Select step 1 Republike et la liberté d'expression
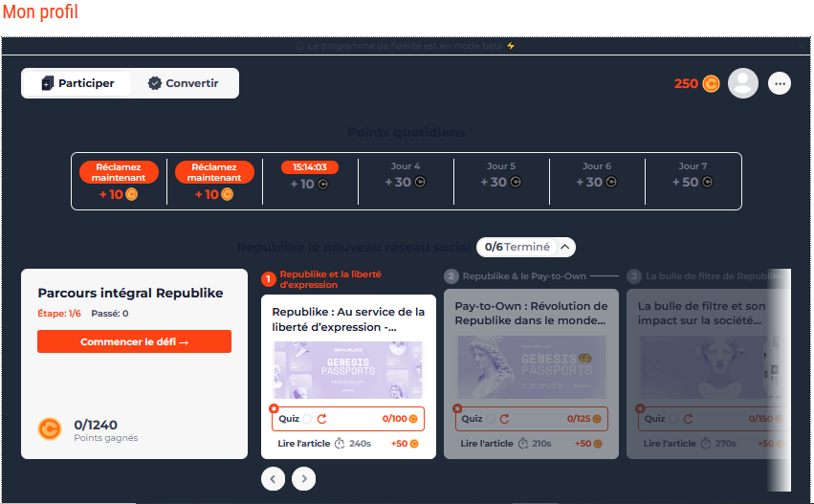814x504 pixels. click(x=321, y=279)
